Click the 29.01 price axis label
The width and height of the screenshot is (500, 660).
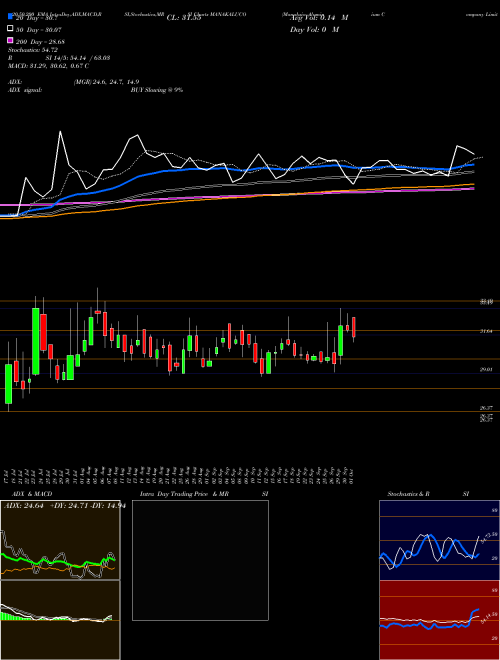pos(486,369)
